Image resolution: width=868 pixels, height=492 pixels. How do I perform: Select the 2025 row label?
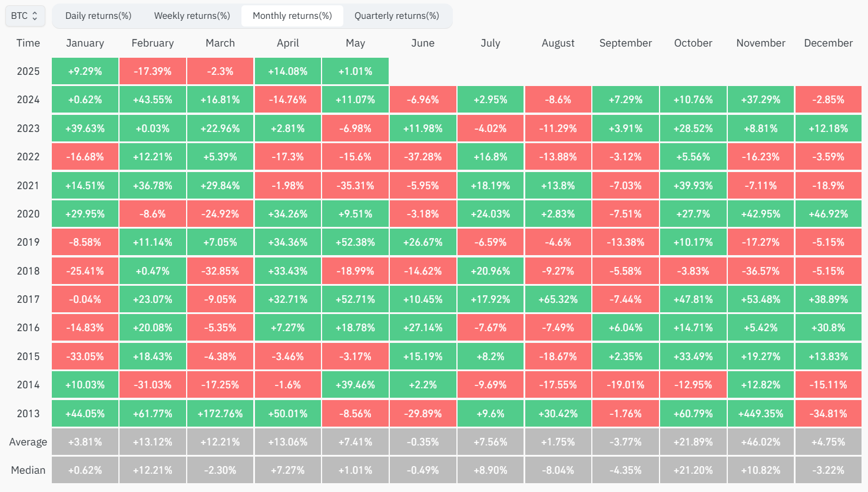(28, 71)
